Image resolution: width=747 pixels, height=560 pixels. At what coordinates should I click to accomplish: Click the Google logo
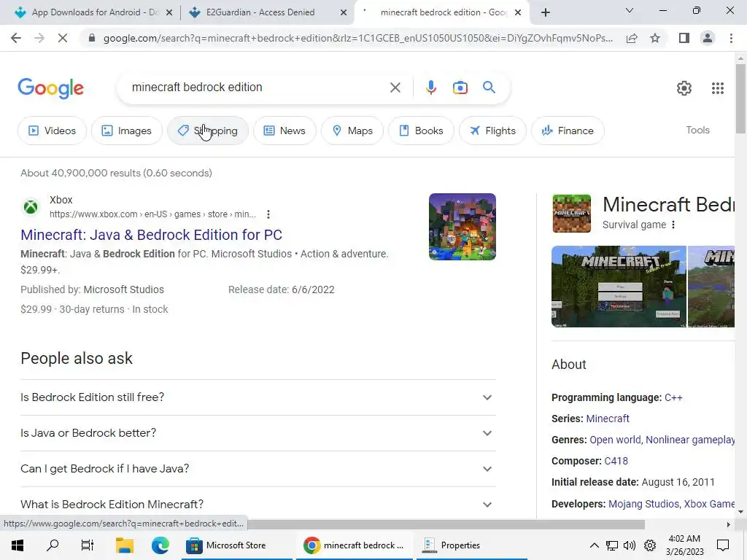[x=50, y=88]
